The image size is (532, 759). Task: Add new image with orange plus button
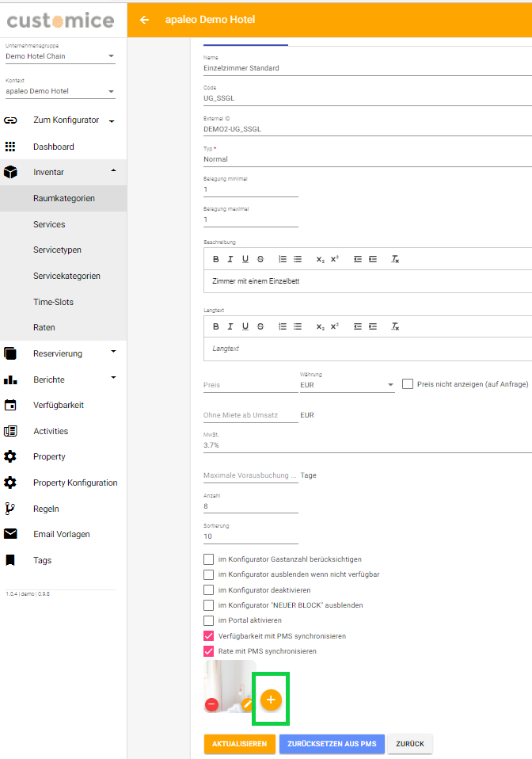click(271, 700)
